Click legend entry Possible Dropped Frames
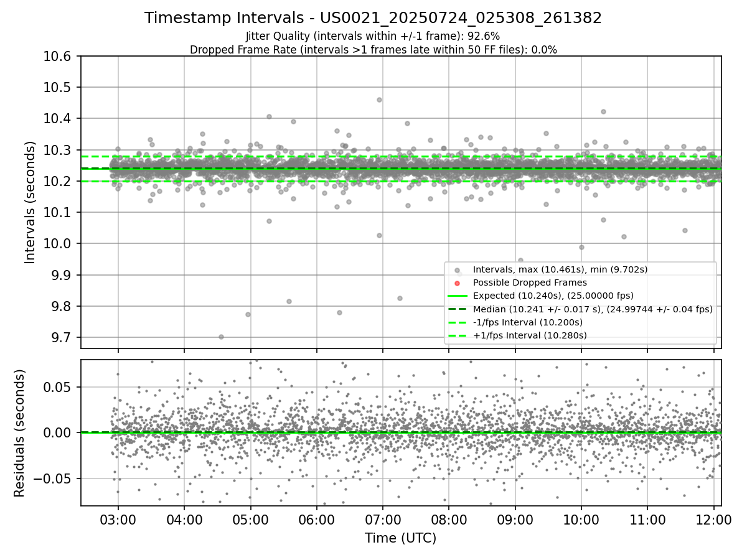The height and width of the screenshot is (560, 747). (x=530, y=282)
